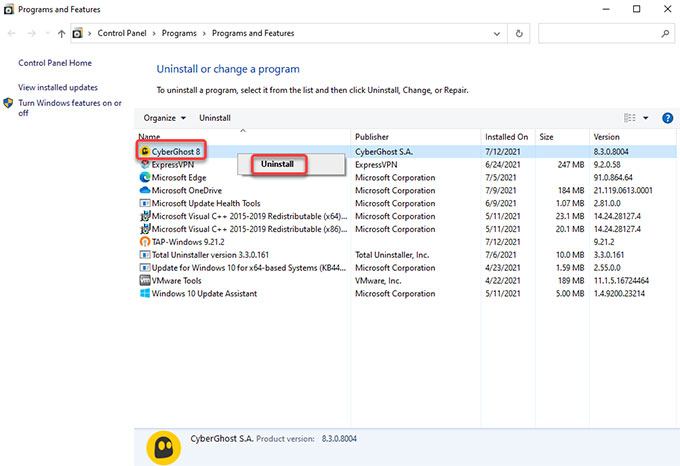Click the Windows 10 Update Assistant icon
Screen dimensions: 680x466
tap(145, 293)
